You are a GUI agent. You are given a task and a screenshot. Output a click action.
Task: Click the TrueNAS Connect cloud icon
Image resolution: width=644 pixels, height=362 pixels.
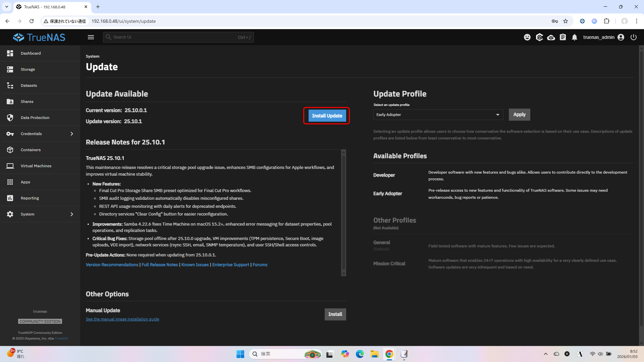click(x=551, y=37)
